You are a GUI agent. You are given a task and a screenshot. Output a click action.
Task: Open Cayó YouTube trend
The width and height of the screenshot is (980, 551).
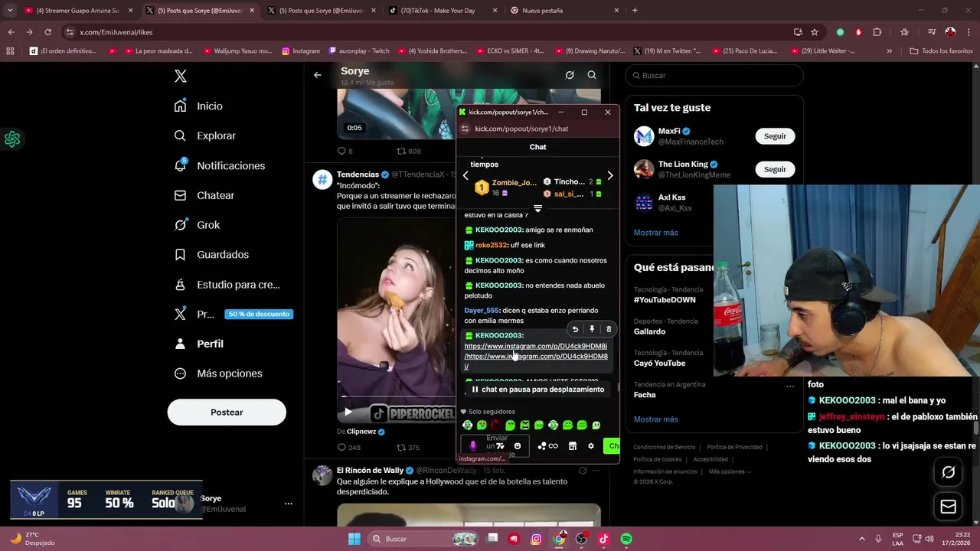coord(659,363)
